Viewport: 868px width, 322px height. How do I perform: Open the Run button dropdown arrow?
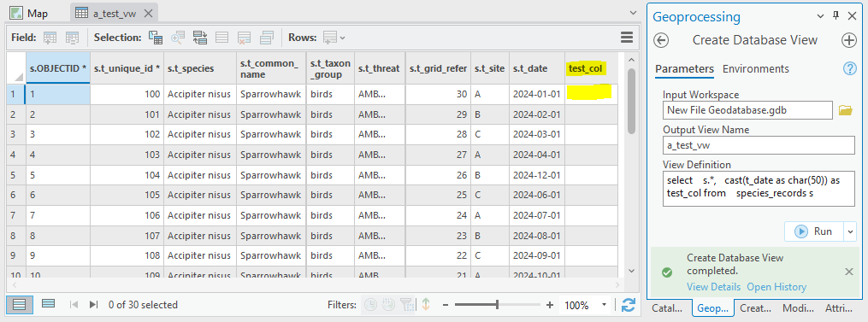point(850,231)
